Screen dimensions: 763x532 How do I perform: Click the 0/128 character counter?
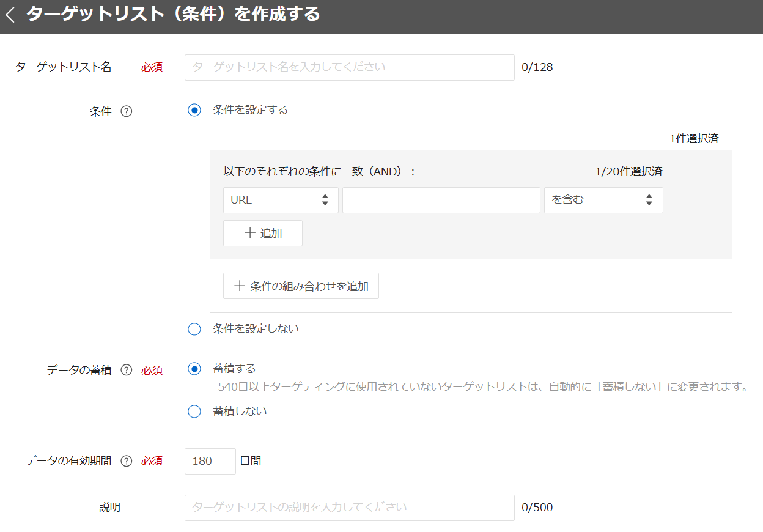[x=537, y=67]
